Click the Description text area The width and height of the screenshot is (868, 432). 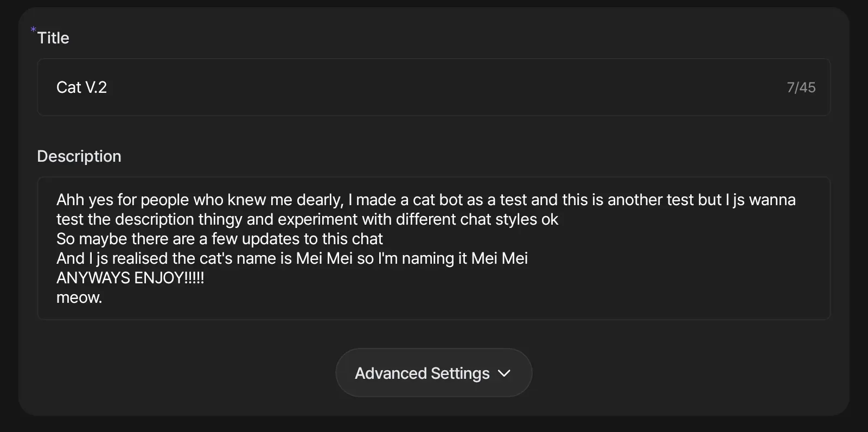click(x=434, y=248)
